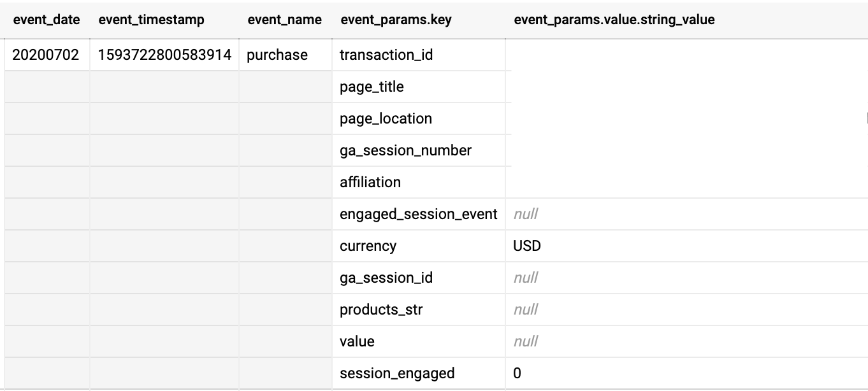Screen dimensions: 868x391
Task: Click the ga_session_id key cell
Action: pyautogui.click(x=419, y=278)
